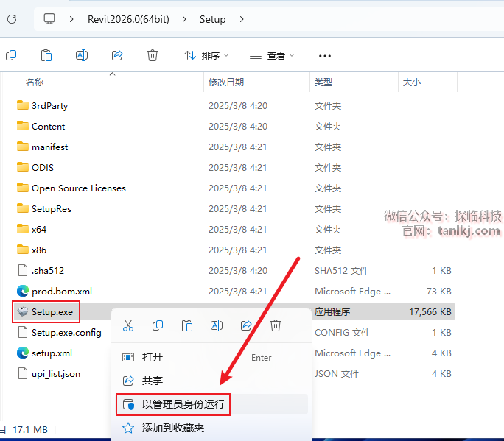Select 打开 in the context menu
Image resolution: width=504 pixels, height=441 pixels.
[153, 357]
